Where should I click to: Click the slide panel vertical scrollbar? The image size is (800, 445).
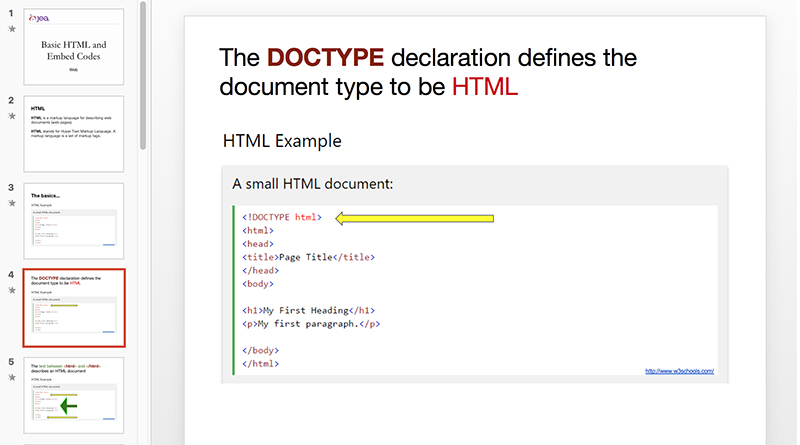[x=143, y=76]
